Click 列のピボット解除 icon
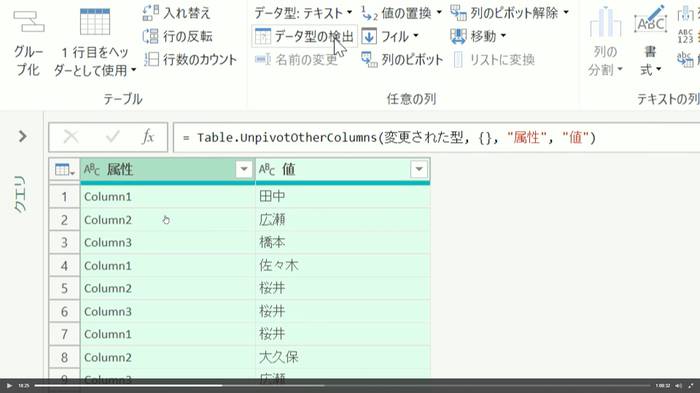Viewport: 700px width, 393px height. tap(458, 13)
